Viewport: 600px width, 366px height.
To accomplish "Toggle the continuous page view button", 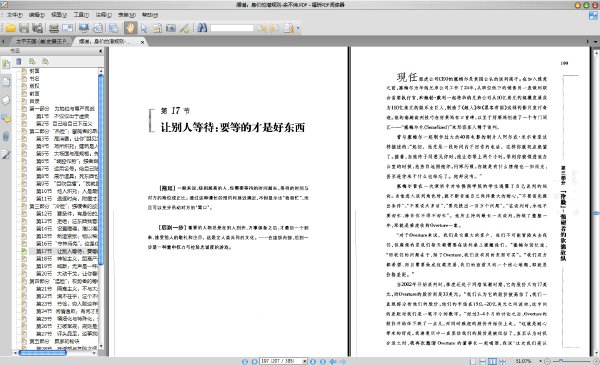I will click(x=483, y=361).
